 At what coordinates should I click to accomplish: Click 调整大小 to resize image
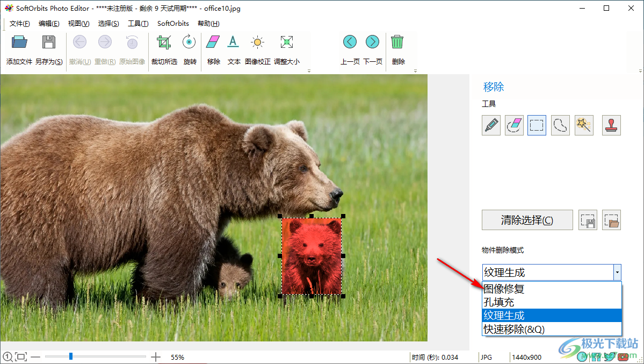click(x=286, y=48)
